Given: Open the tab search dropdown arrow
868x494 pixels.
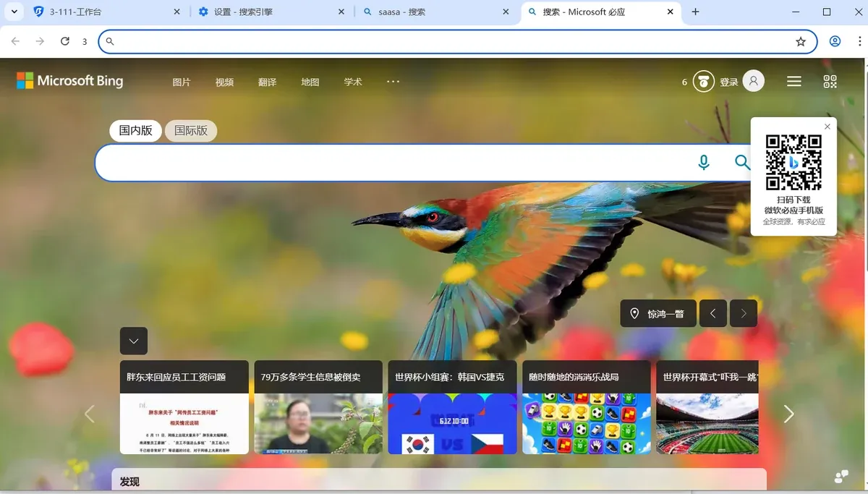Looking at the screenshot, I should (x=14, y=12).
